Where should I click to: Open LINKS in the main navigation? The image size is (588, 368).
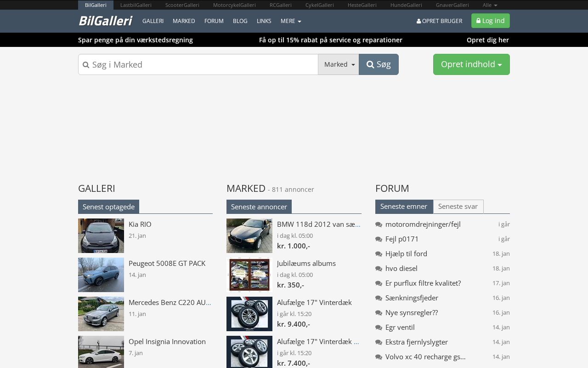point(264,21)
